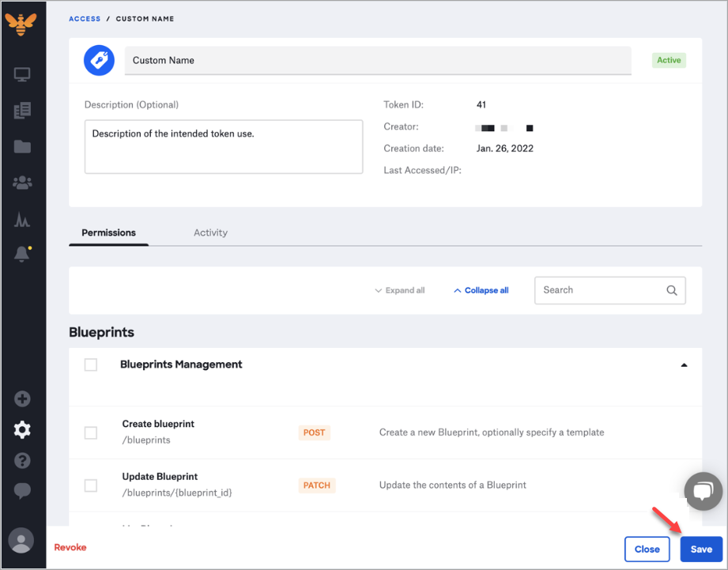
Task: Open the folder icon in the left sidebar
Action: click(x=21, y=146)
